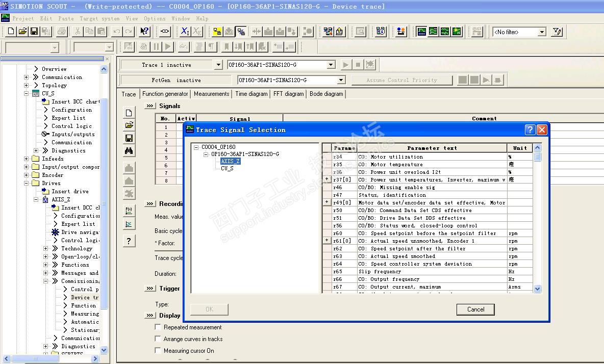
Task: Open the Trace 1 inactive dropdown
Action: tap(218, 65)
